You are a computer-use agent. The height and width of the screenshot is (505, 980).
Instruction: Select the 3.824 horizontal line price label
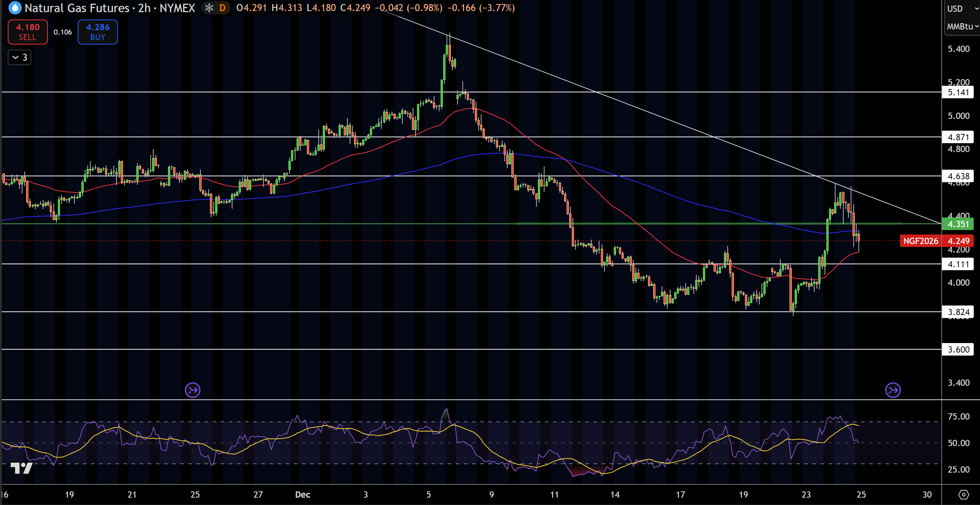(958, 312)
